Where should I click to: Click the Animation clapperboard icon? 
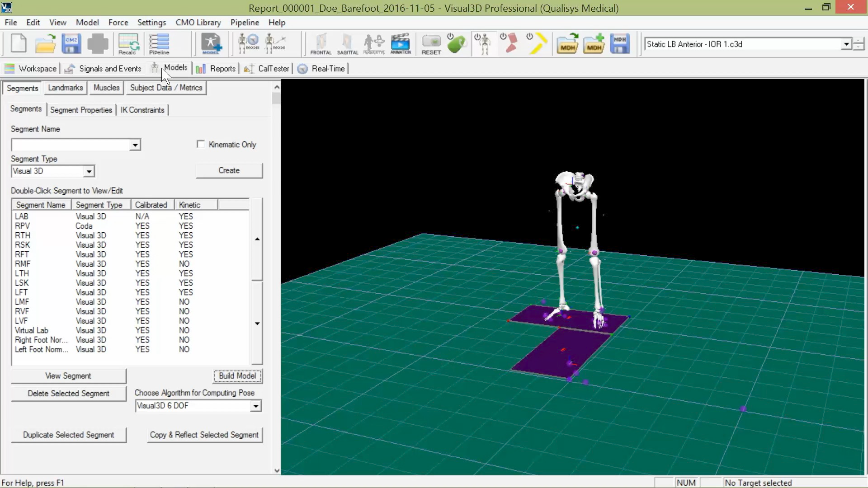point(401,44)
